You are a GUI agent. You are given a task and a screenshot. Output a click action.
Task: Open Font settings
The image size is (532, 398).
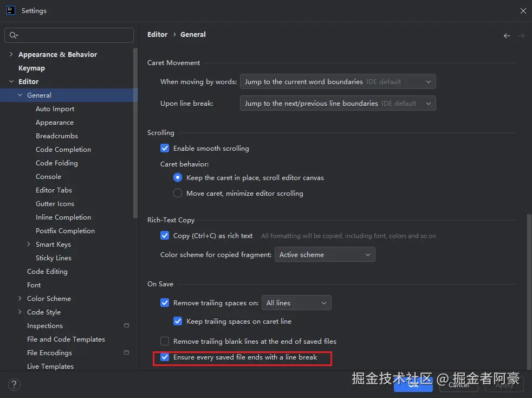[x=34, y=285]
